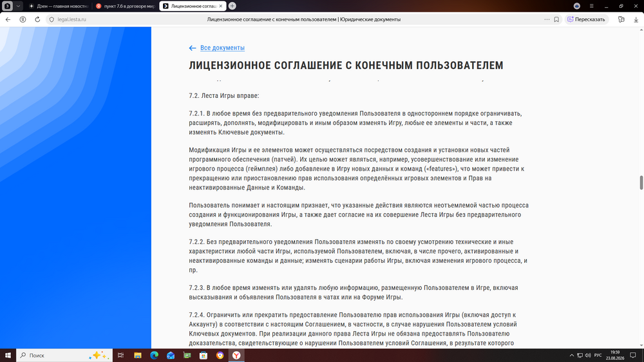The width and height of the screenshot is (644, 362).
Task: Open Microsoft Edge from the taskbar
Action: pyautogui.click(x=154, y=356)
